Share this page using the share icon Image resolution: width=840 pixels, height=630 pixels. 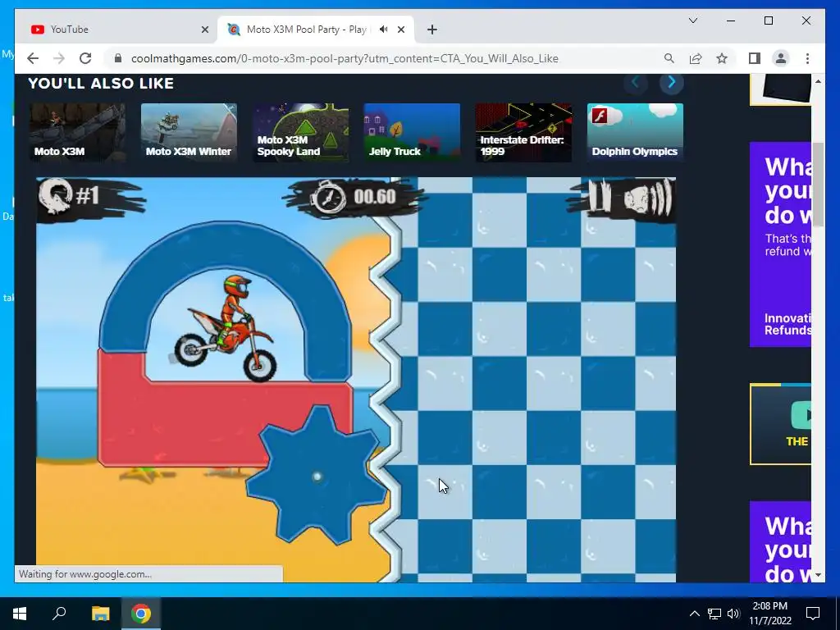[x=696, y=58]
